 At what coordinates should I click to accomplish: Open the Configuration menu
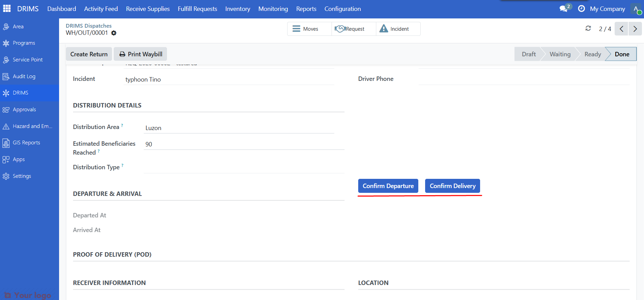point(342,9)
